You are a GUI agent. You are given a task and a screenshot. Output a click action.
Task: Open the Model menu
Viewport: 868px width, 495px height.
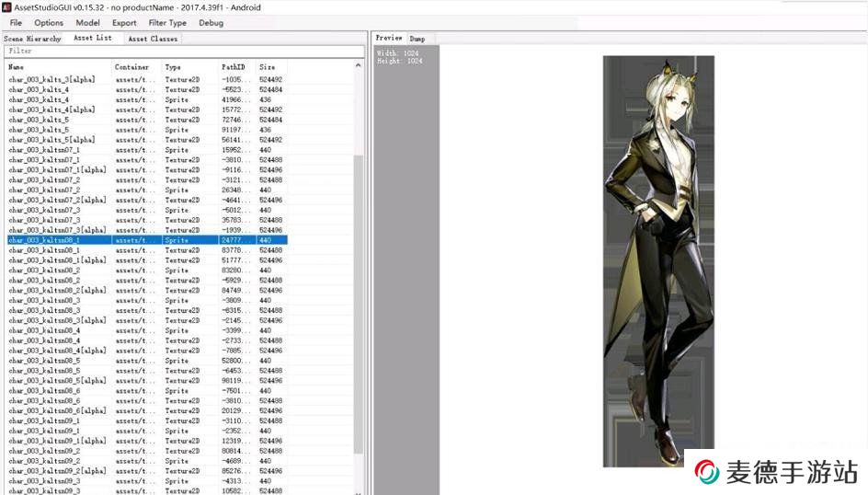(x=87, y=23)
